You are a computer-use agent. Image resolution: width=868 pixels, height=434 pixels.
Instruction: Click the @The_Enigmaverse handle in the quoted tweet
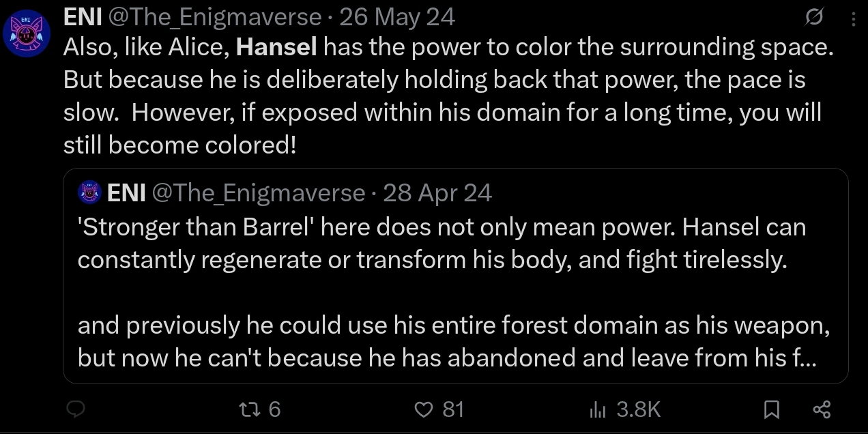(x=259, y=193)
